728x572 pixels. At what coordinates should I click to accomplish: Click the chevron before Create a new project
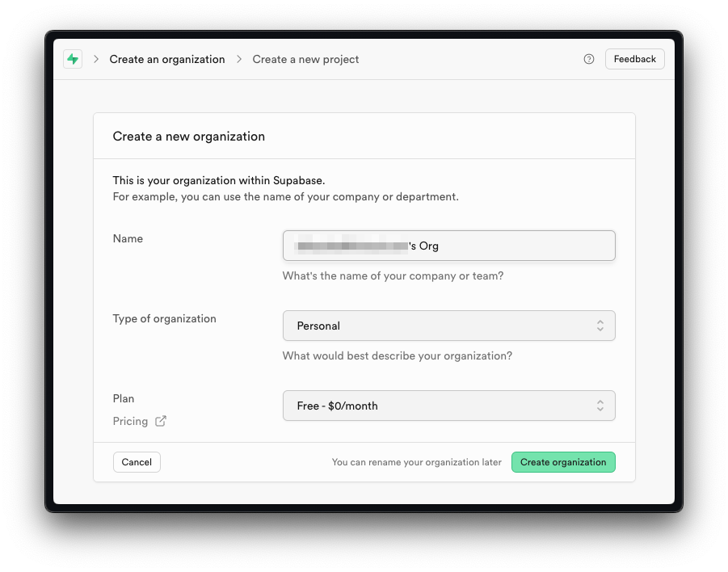(239, 59)
